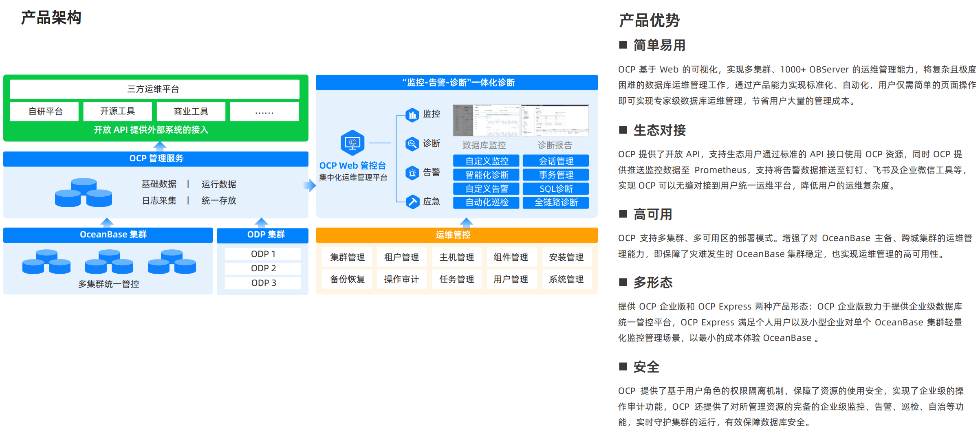Click the OCP 管理服务 blue header
Viewport: 980px width, 437px height.
coord(156,158)
